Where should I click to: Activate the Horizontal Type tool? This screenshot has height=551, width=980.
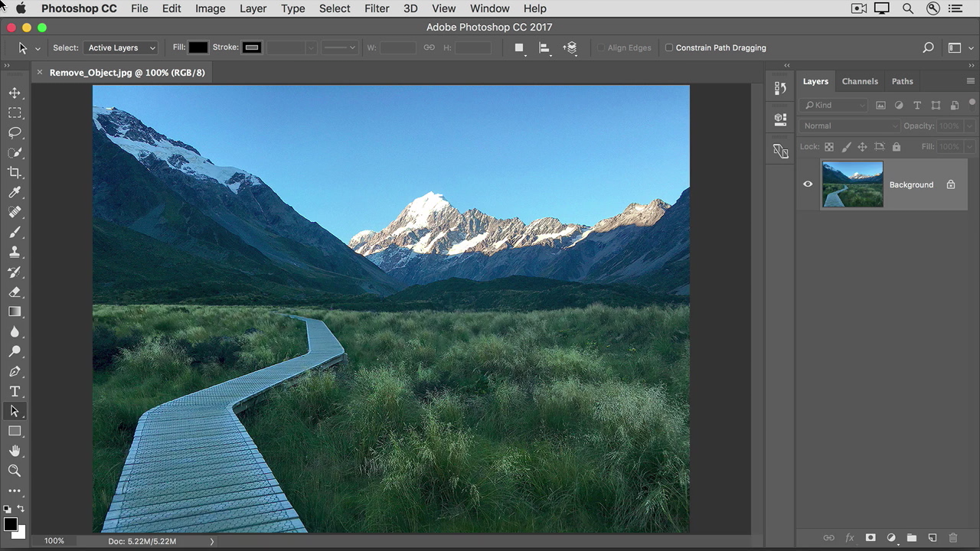[15, 391]
